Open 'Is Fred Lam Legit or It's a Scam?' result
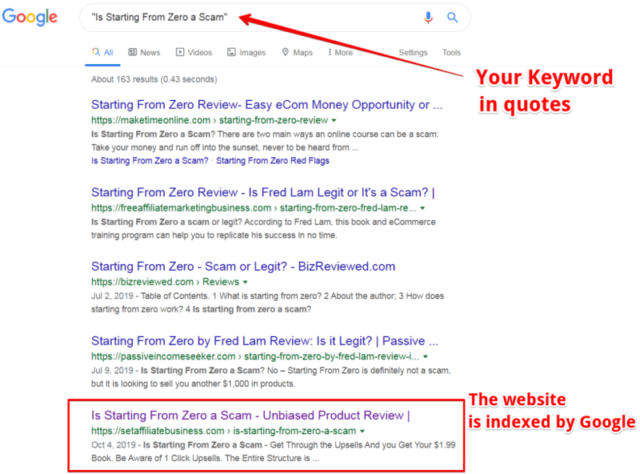 pyautogui.click(x=263, y=192)
